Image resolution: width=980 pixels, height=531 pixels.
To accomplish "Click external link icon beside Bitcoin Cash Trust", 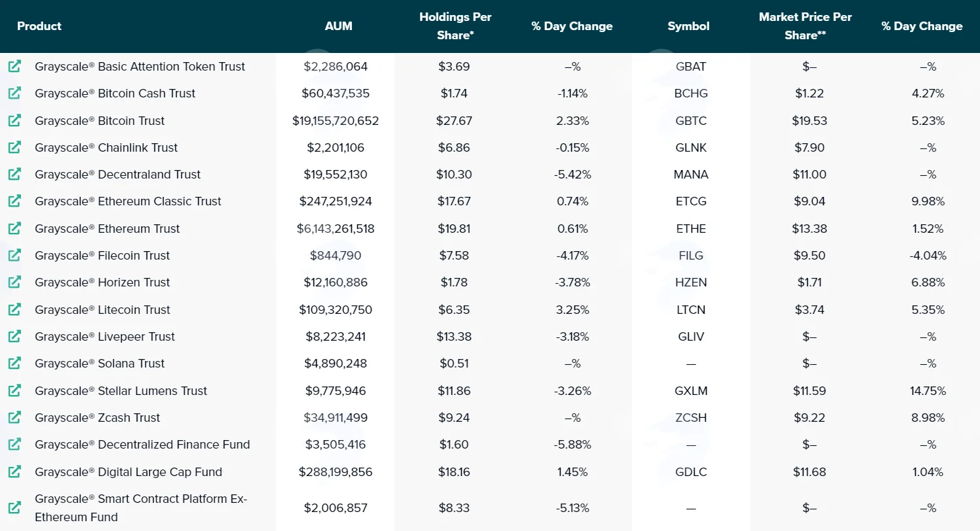I will [x=14, y=93].
